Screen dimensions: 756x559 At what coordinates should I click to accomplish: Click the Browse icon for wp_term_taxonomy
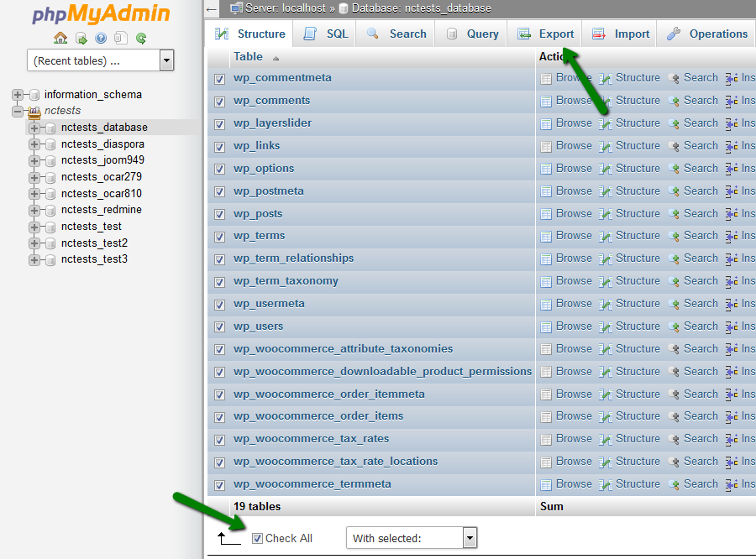coord(546,282)
